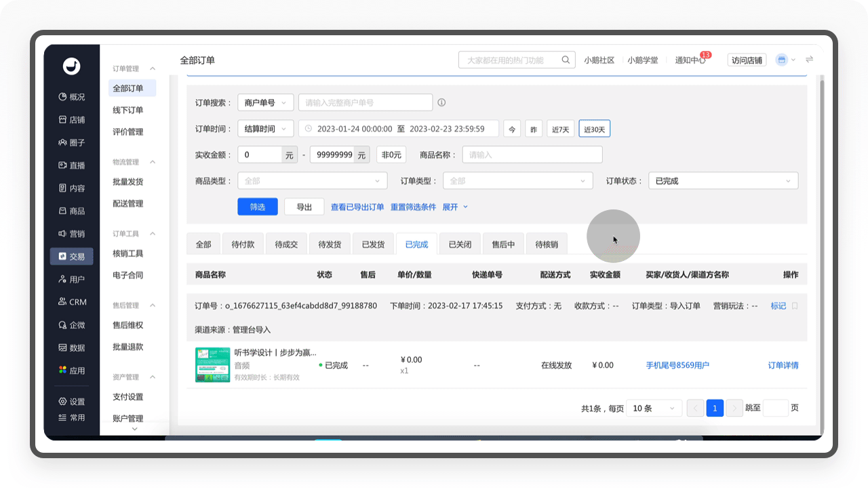868x488 pixels.
Task: Switch to the 售后中 tab
Action: tap(503, 245)
